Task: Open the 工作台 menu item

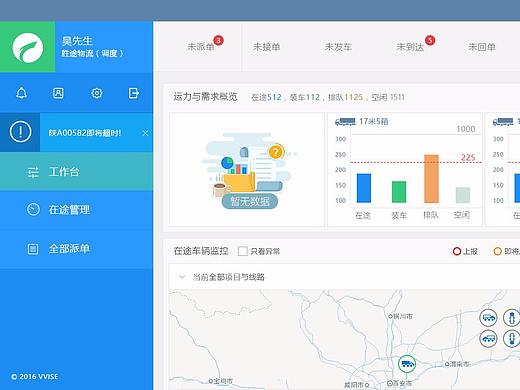Action: click(76, 172)
